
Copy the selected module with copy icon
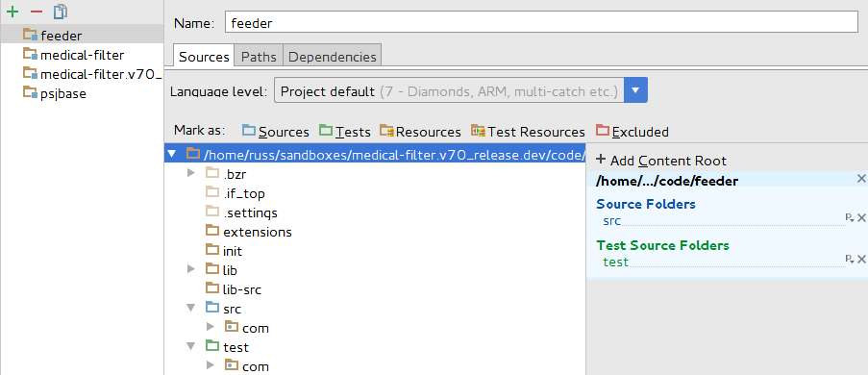(x=60, y=12)
